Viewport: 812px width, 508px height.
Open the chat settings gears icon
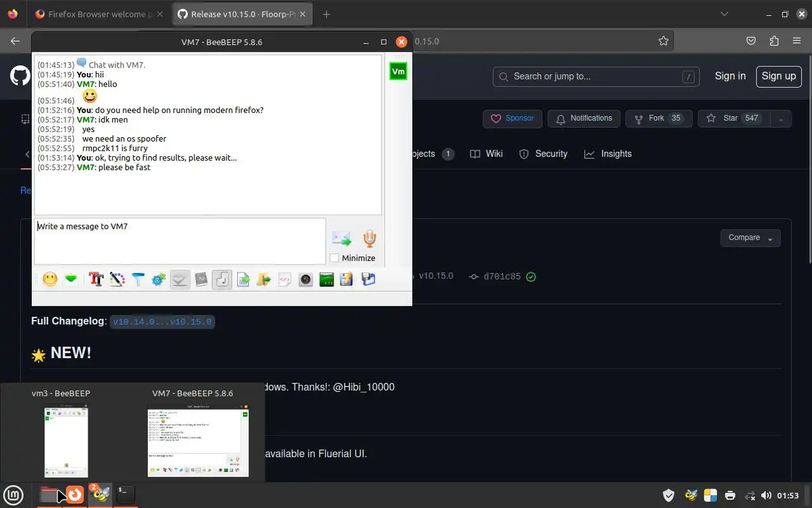pyautogui.click(x=159, y=279)
